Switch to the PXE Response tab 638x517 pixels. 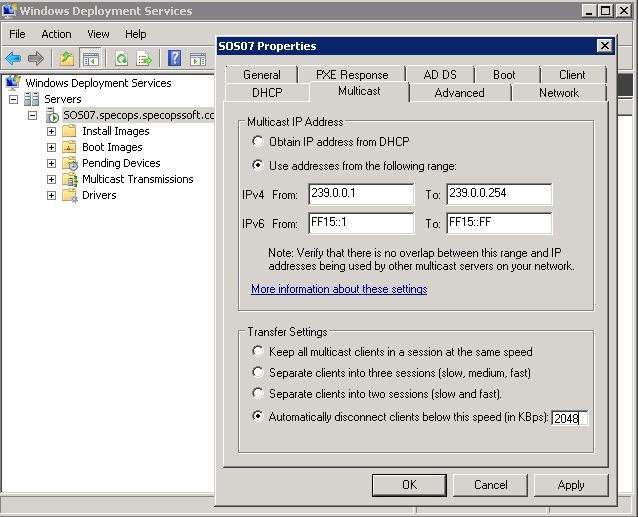click(x=352, y=75)
